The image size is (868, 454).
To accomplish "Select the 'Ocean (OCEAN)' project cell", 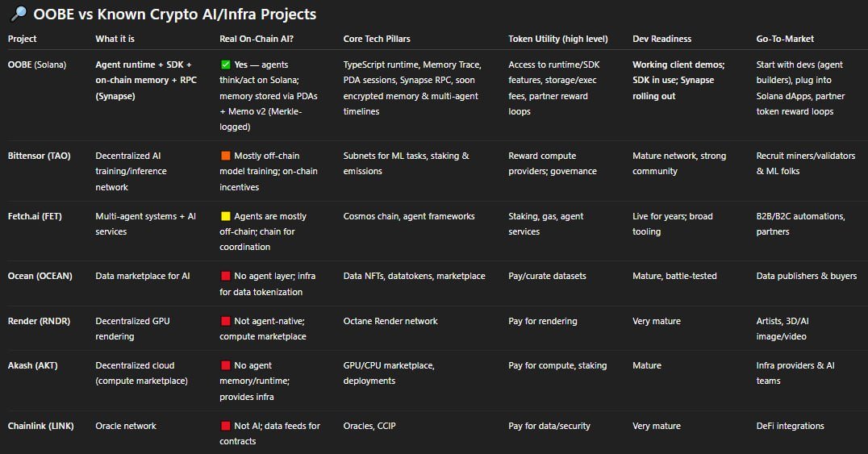I will (40, 277).
